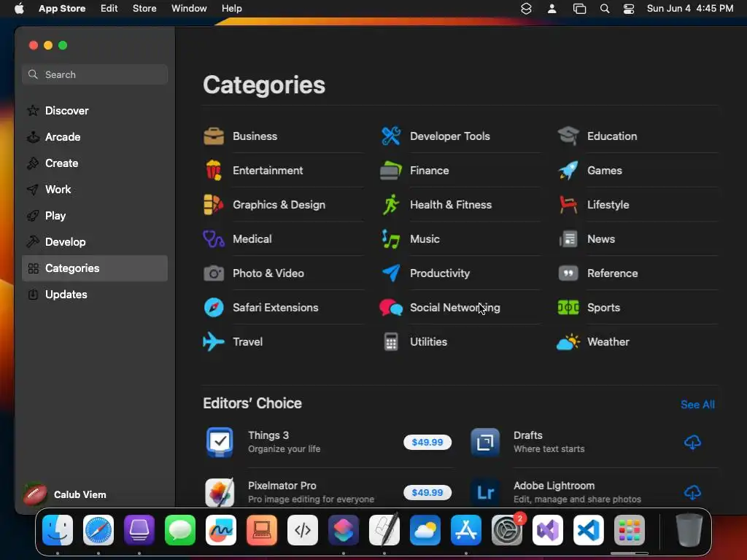Open Play in the sidebar
Image resolution: width=747 pixels, height=560 pixels.
tap(95, 216)
